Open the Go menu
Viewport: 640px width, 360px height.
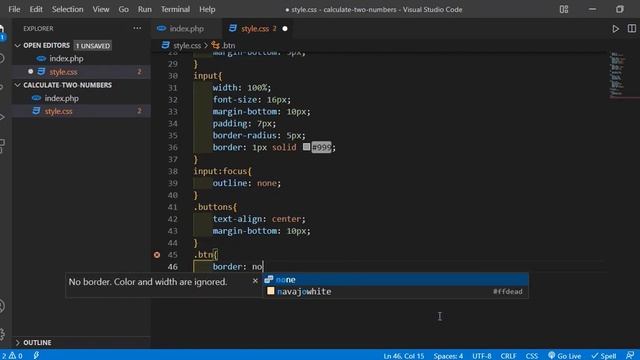[123, 9]
